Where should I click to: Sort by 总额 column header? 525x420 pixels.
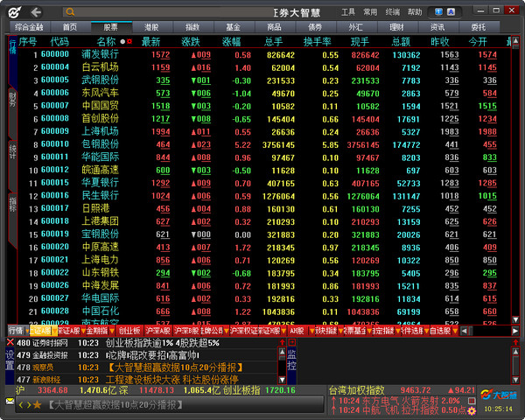click(x=401, y=42)
